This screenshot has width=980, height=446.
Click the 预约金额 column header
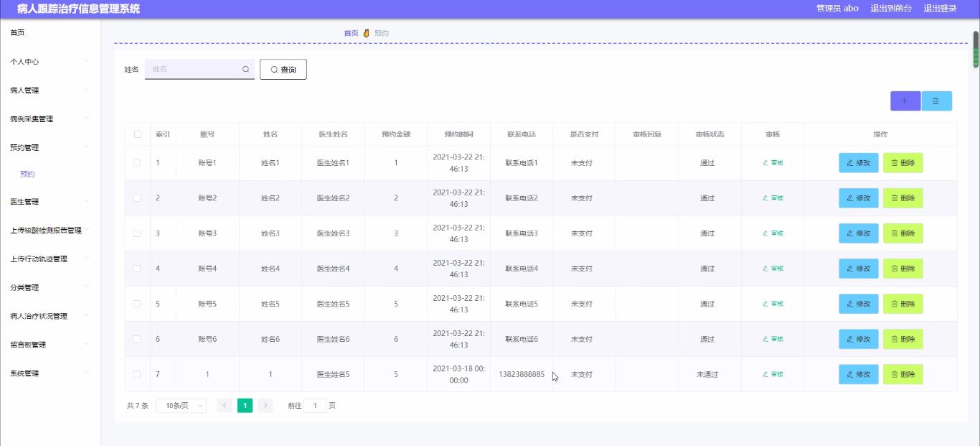396,134
